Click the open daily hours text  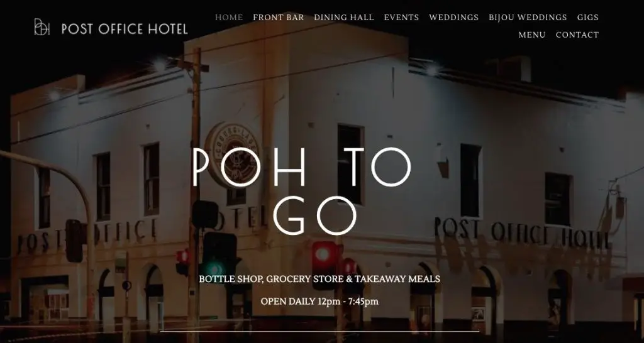(x=319, y=302)
